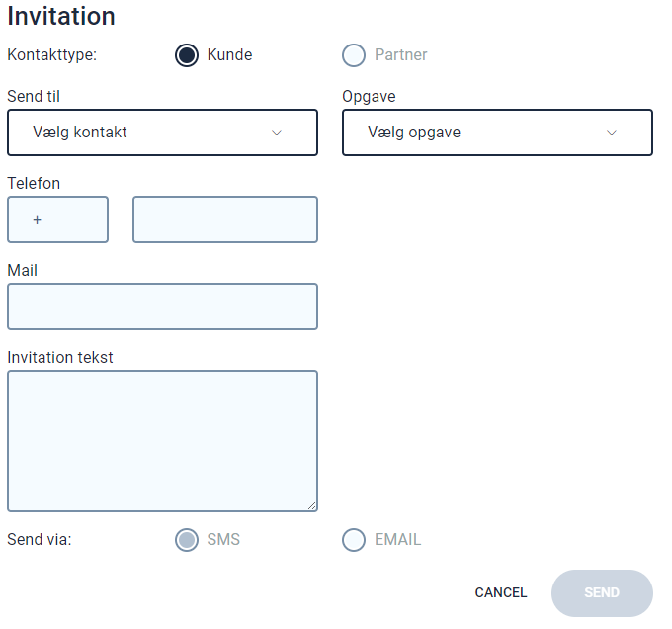Click the 'Send til' label
The height and width of the screenshot is (629, 672).
point(34,97)
